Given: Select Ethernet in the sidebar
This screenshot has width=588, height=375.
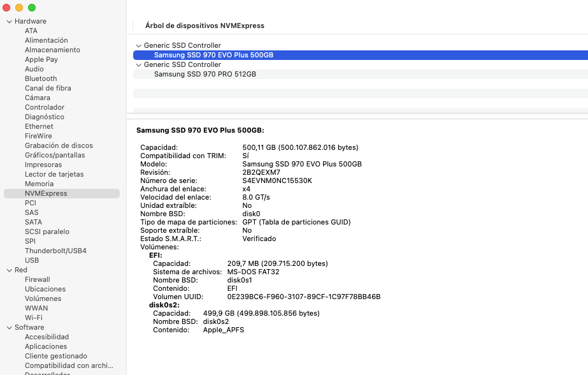Looking at the screenshot, I should (x=39, y=126).
